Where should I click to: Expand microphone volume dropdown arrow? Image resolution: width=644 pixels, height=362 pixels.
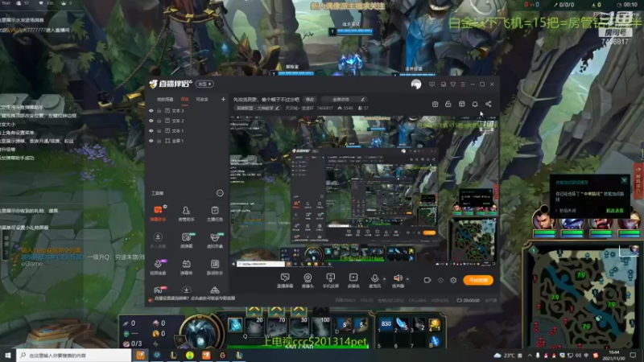point(385,279)
